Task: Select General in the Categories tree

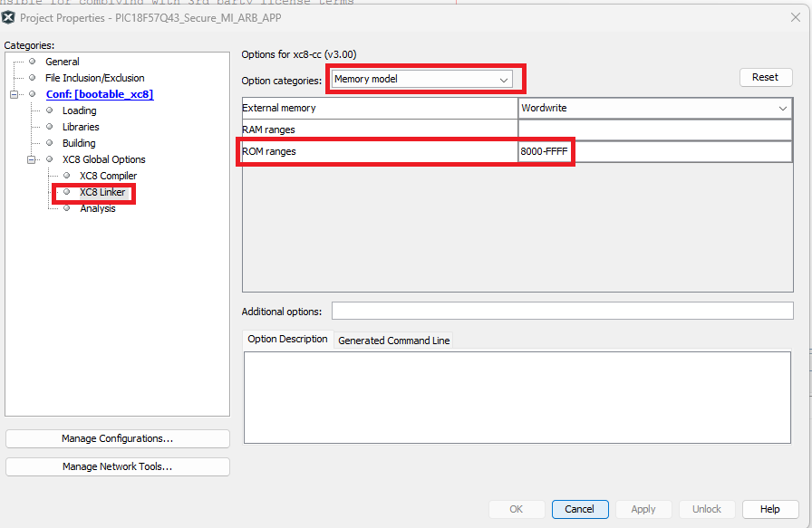Action: [62, 62]
